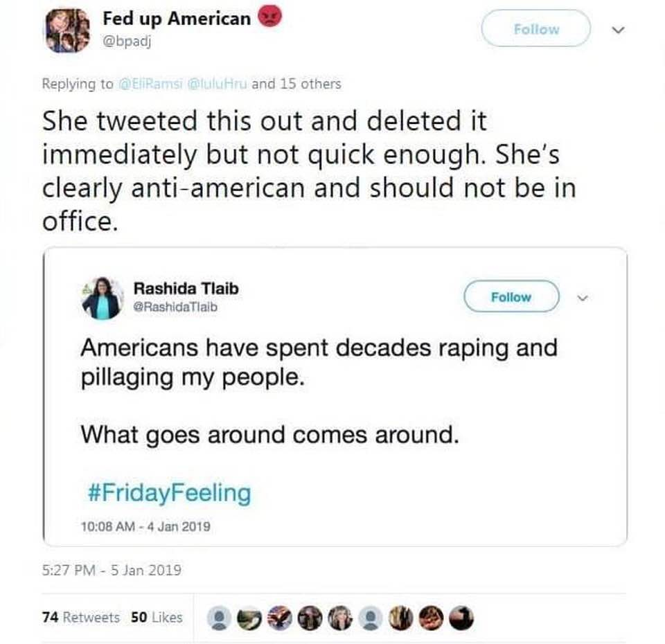The image size is (665, 644).
Task: Open the @luluHru reply mention
Action: pos(217,84)
